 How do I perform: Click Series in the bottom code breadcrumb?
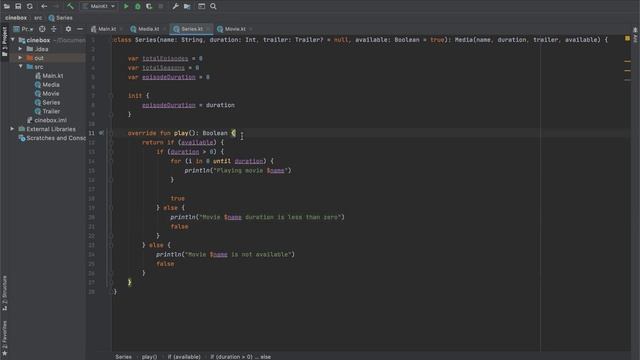pyautogui.click(x=123, y=357)
